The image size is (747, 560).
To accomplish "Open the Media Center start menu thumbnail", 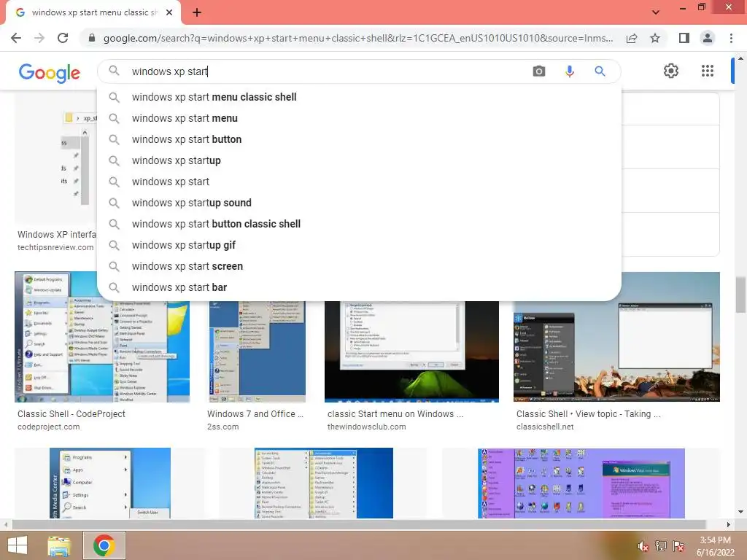I will point(110,483).
